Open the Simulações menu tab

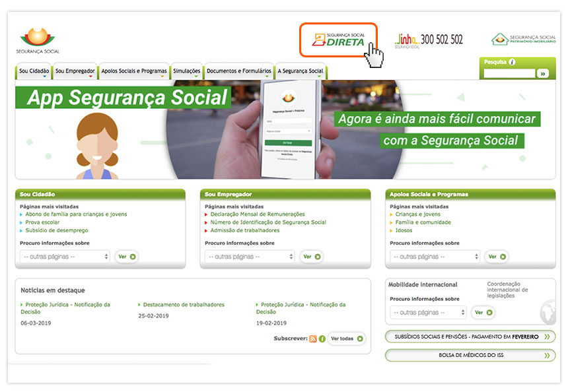[186, 71]
